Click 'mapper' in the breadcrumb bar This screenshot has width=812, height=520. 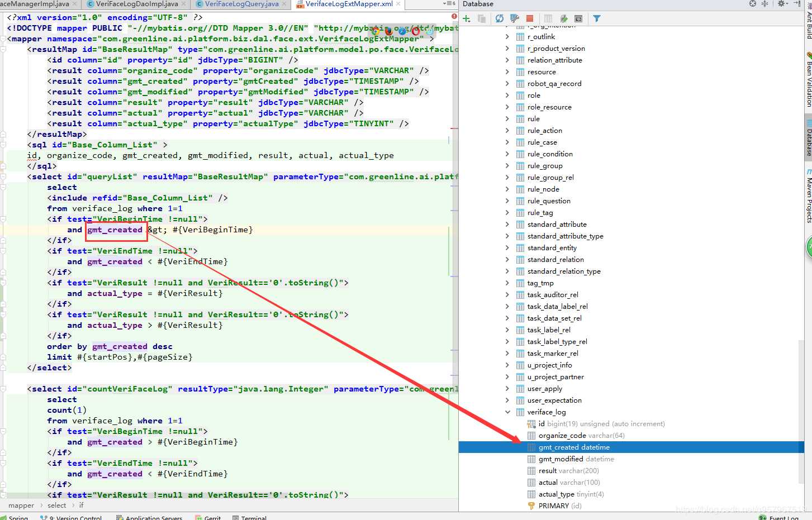[x=21, y=505]
